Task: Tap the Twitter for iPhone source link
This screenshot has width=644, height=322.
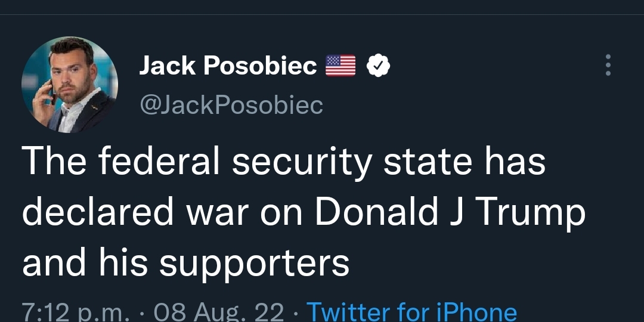Action: 411,311
